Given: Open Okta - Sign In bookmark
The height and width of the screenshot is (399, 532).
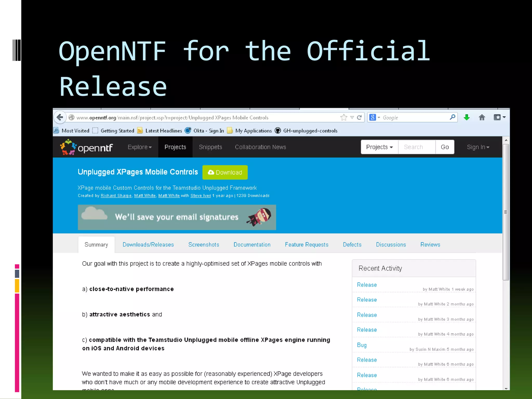Looking at the screenshot, I should [204, 131].
